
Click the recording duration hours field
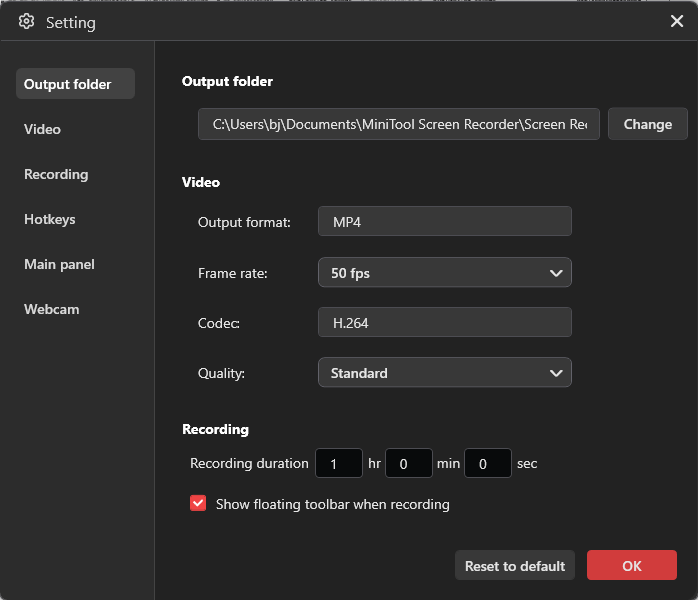tap(339, 463)
